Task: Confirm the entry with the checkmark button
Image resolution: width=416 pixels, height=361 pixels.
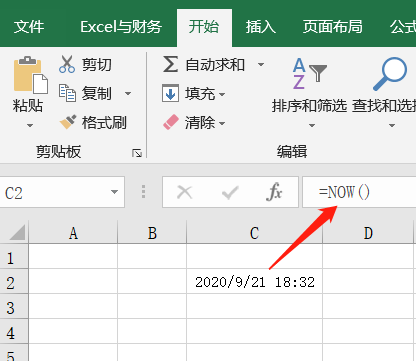Action: [230, 192]
